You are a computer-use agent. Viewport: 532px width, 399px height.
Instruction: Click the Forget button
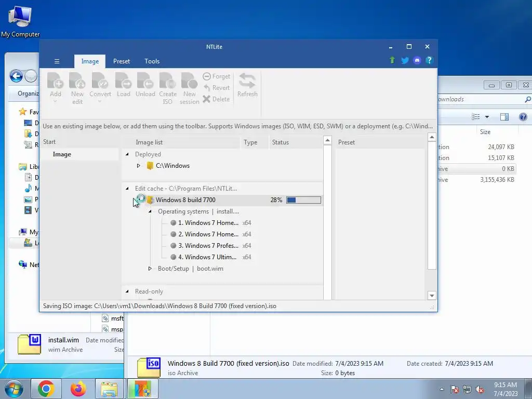(217, 76)
